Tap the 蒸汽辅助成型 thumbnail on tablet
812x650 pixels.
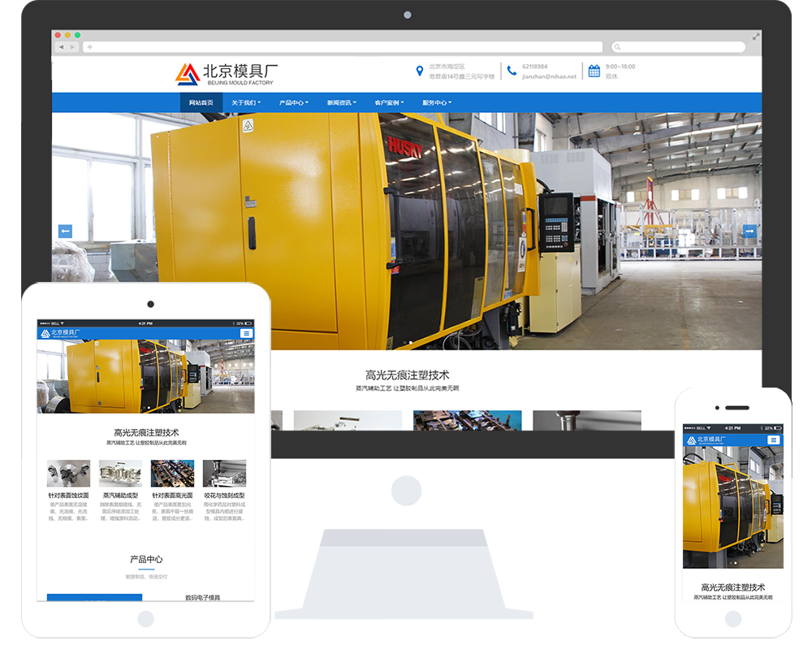coord(120,473)
